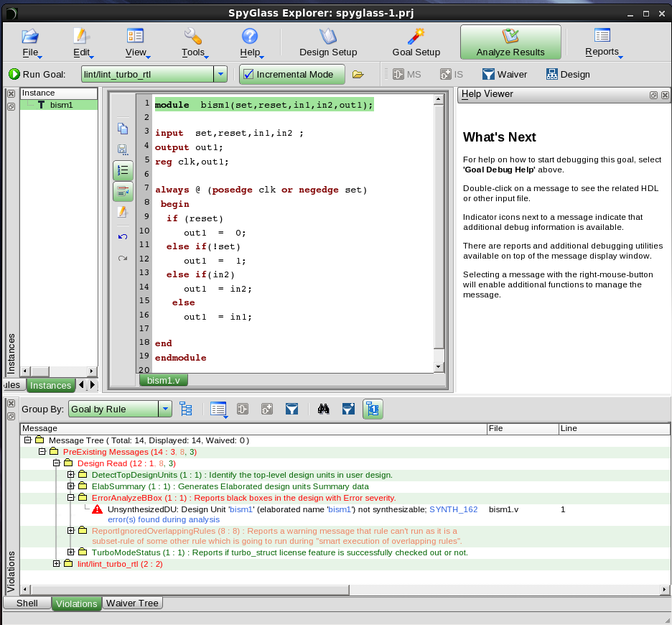Select Analyze Results stage

click(x=510, y=42)
